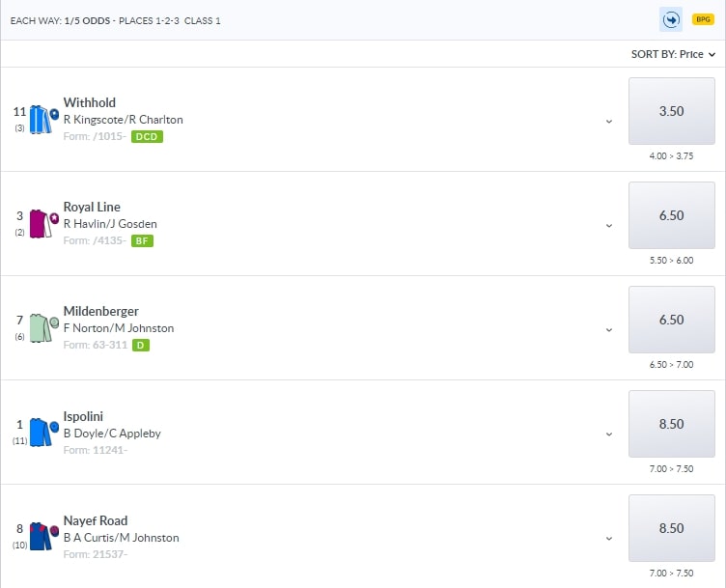The image size is (726, 588).
Task: Pick Mildenberger's 6.50 price button
Action: coord(671,320)
